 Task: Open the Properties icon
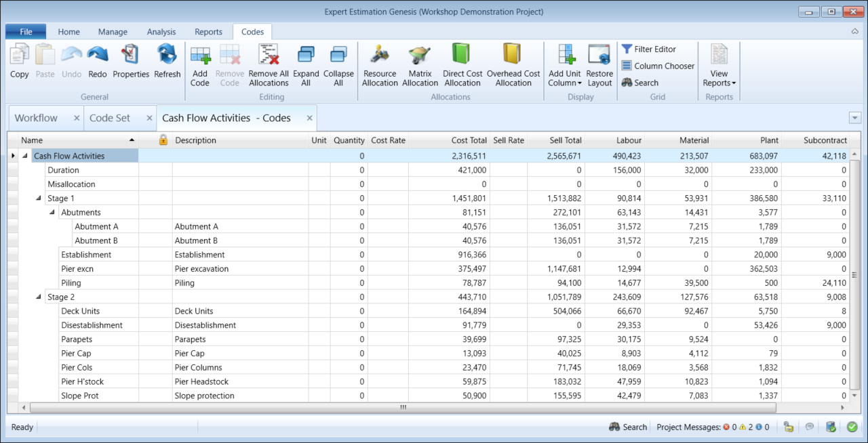[x=130, y=55]
